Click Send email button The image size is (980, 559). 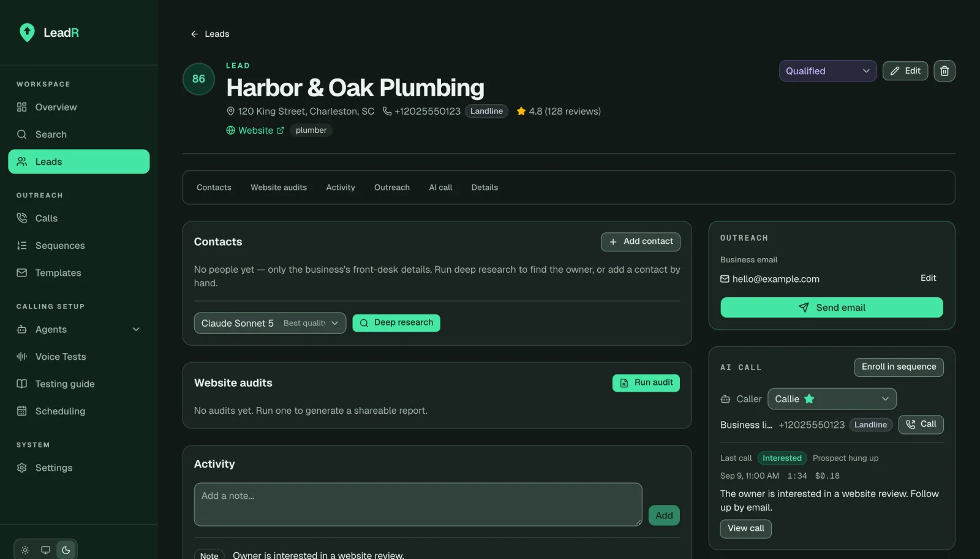click(x=832, y=308)
